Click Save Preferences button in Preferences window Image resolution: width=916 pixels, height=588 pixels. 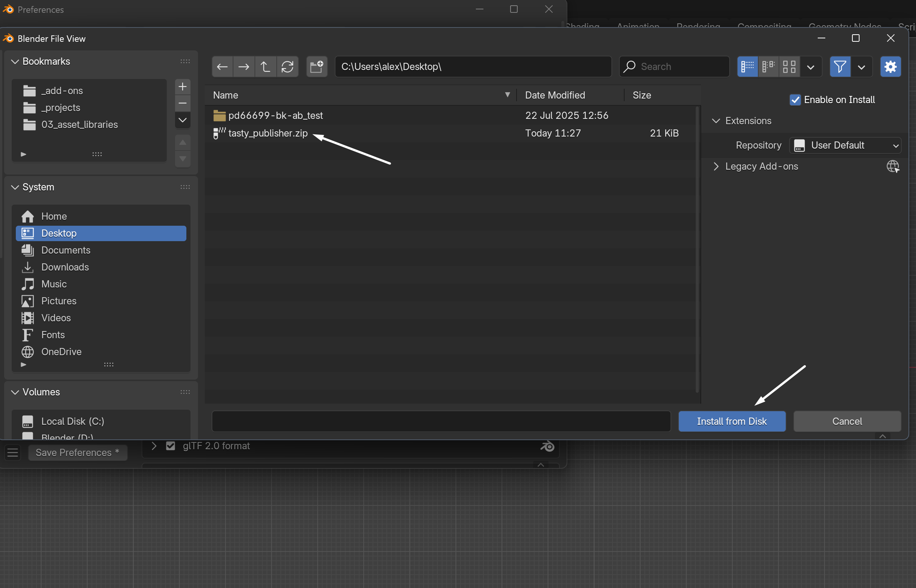click(x=78, y=453)
